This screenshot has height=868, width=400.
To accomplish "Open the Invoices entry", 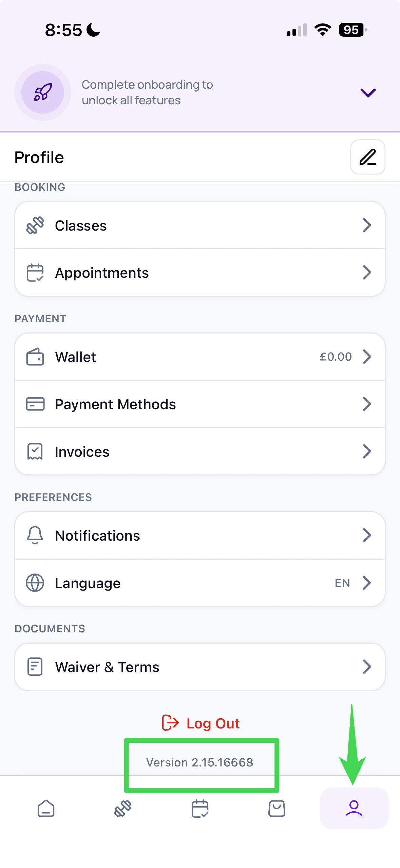I will pyautogui.click(x=200, y=451).
